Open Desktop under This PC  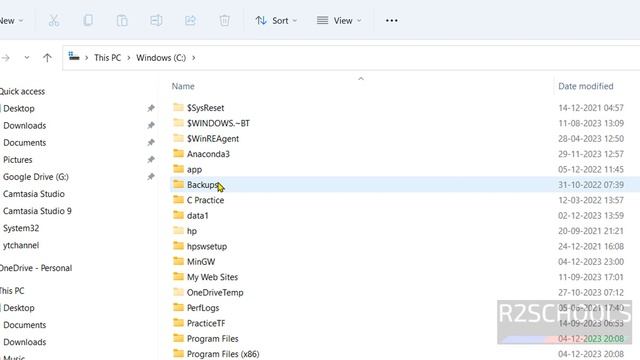[x=19, y=308]
